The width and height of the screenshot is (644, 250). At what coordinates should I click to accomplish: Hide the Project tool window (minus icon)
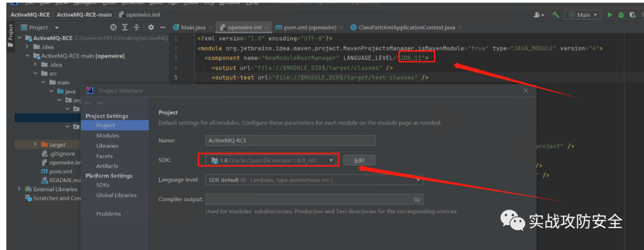(x=163, y=27)
